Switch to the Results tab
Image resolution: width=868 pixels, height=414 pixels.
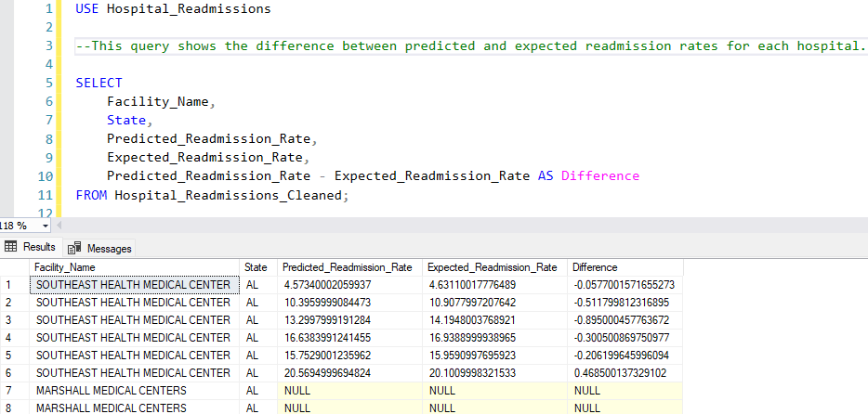(x=30, y=247)
